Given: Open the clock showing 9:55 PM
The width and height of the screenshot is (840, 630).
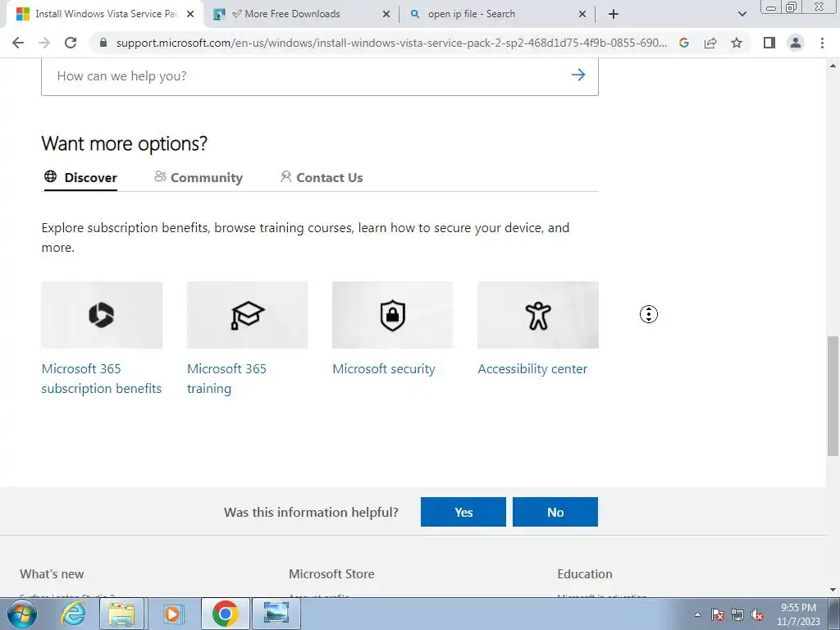Looking at the screenshot, I should click(x=798, y=614).
